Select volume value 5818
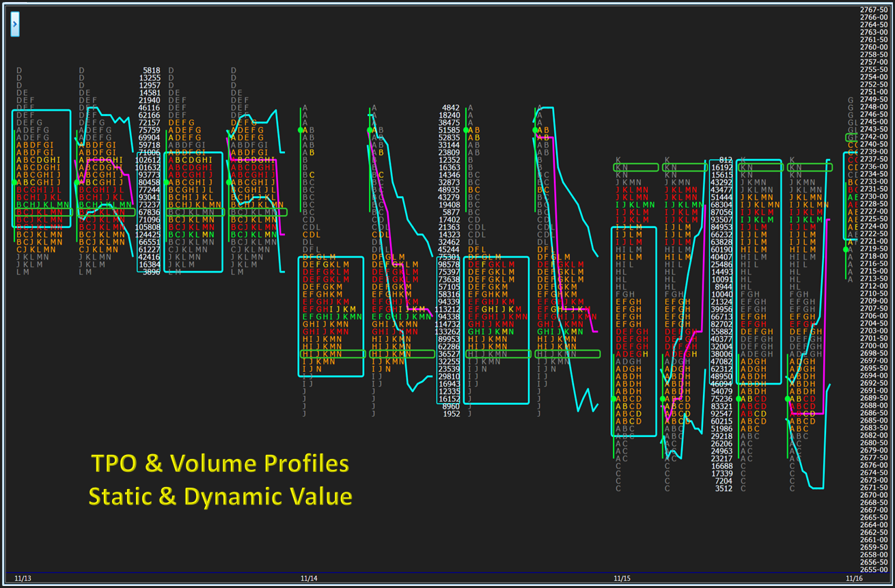This screenshot has height=588, width=895. (152, 70)
